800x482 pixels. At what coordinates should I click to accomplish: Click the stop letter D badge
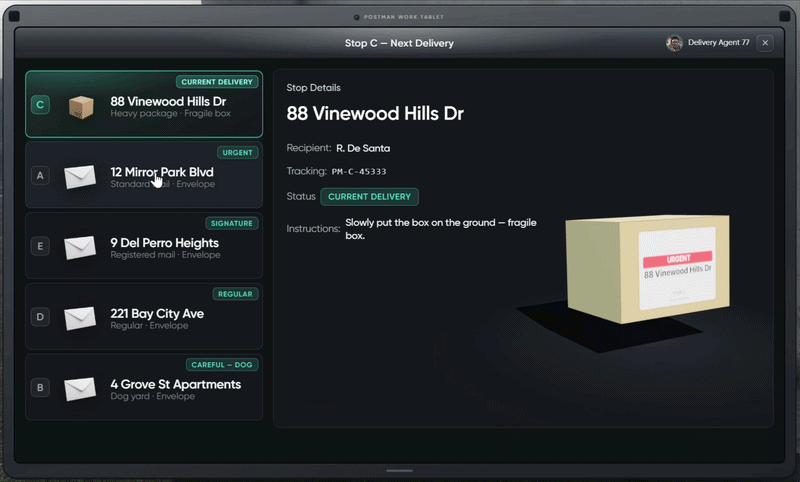point(40,317)
